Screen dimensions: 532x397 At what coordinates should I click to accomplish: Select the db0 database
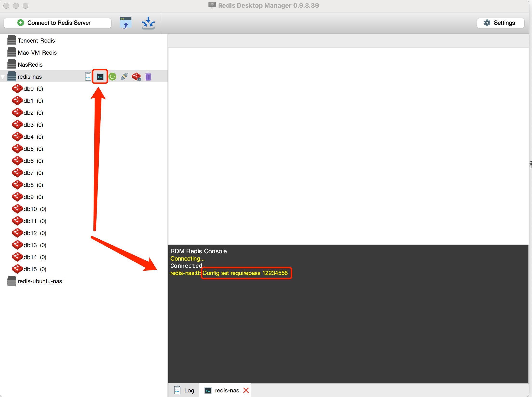pyautogui.click(x=28, y=89)
